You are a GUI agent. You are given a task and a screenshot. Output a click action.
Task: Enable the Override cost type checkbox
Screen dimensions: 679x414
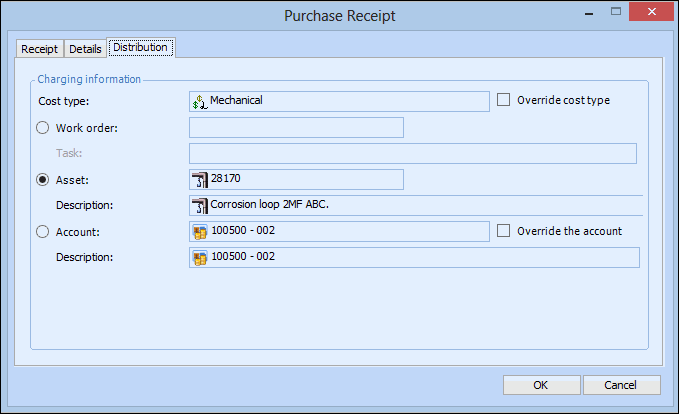click(504, 100)
